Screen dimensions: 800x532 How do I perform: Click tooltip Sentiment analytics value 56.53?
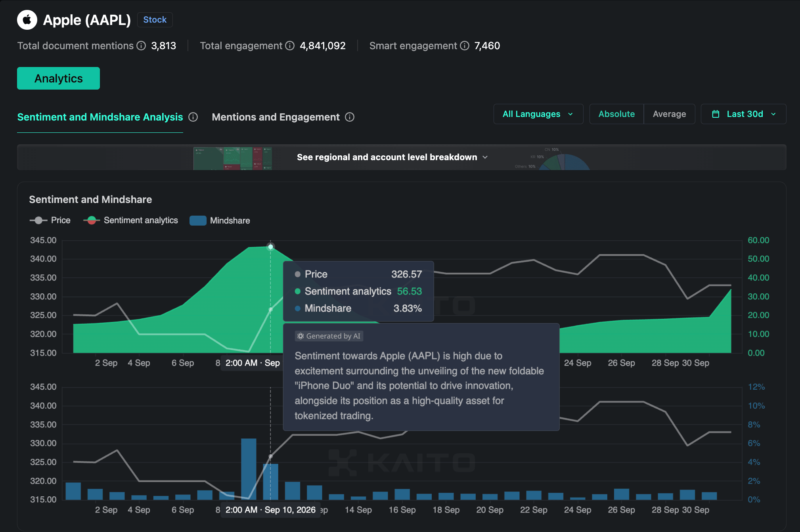410,291
